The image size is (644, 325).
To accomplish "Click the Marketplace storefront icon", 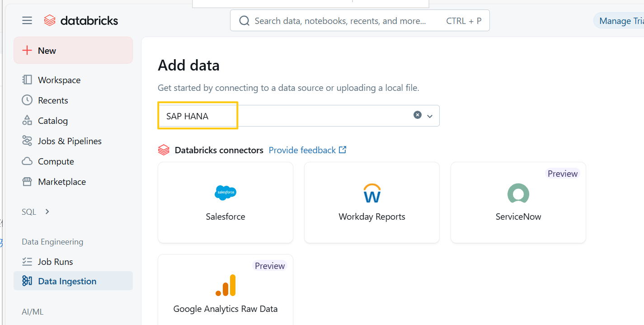I will tap(27, 181).
